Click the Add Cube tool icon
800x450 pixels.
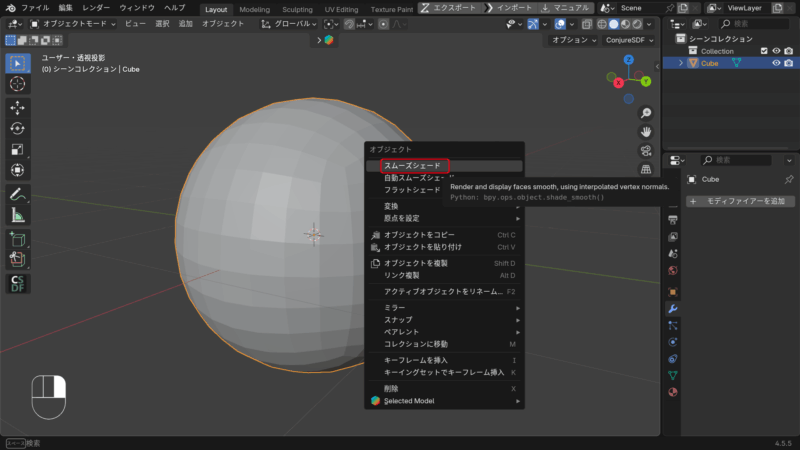click(18, 239)
